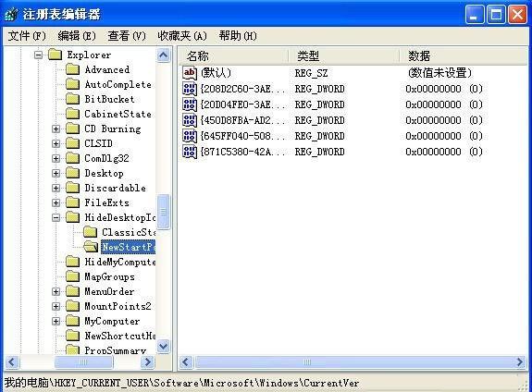Open the 帮助(H) menu

pyautogui.click(x=238, y=36)
